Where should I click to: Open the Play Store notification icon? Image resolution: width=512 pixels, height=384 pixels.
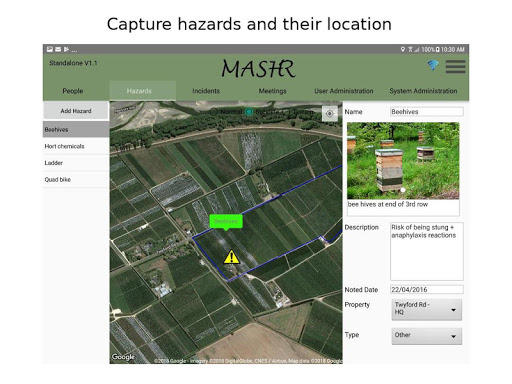tap(66, 49)
